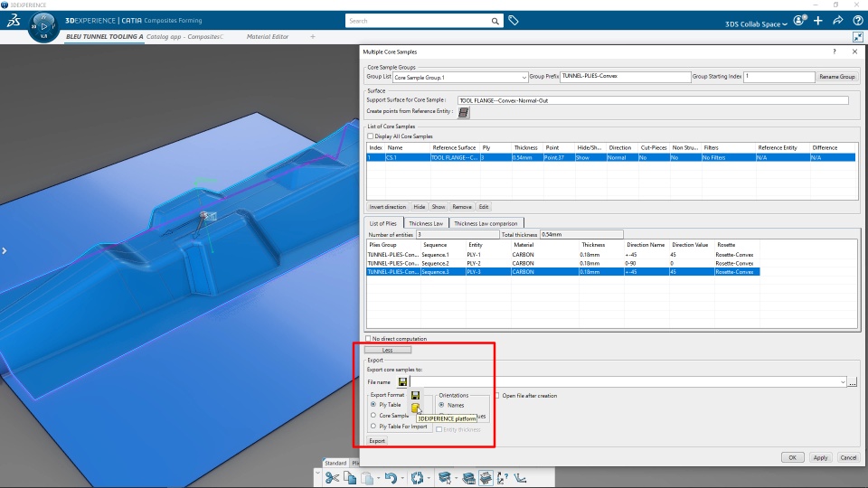Click the Create points from Reference Entity icon

coord(463,112)
